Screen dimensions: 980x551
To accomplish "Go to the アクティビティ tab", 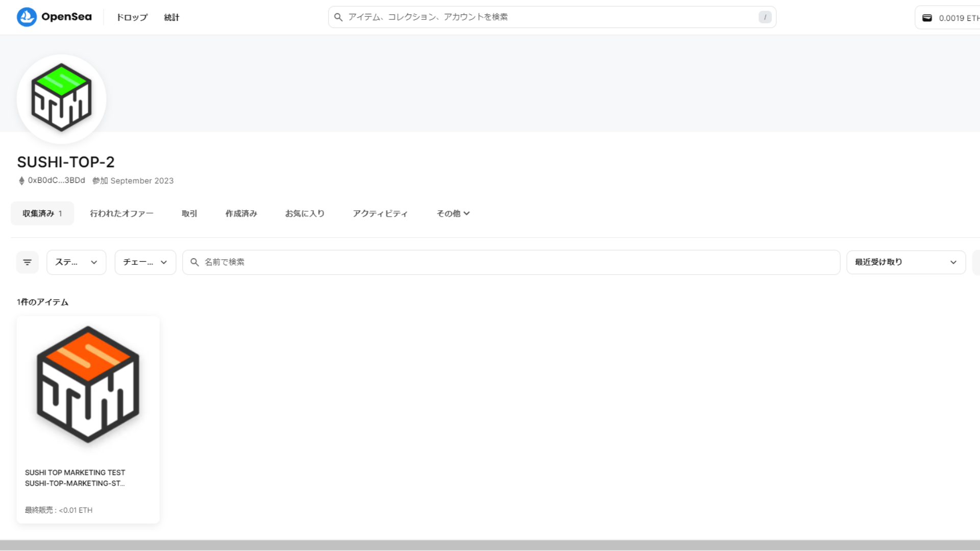I will [x=380, y=213].
